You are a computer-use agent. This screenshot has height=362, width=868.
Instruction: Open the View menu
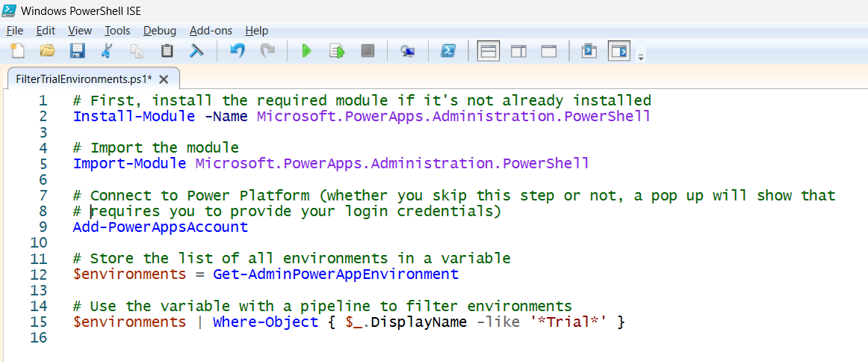coord(80,31)
